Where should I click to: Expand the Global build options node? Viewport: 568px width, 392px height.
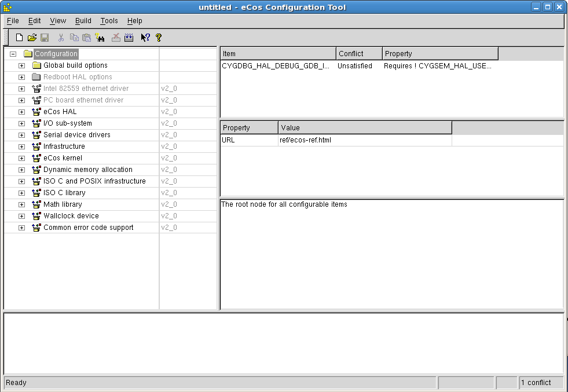[21, 65]
